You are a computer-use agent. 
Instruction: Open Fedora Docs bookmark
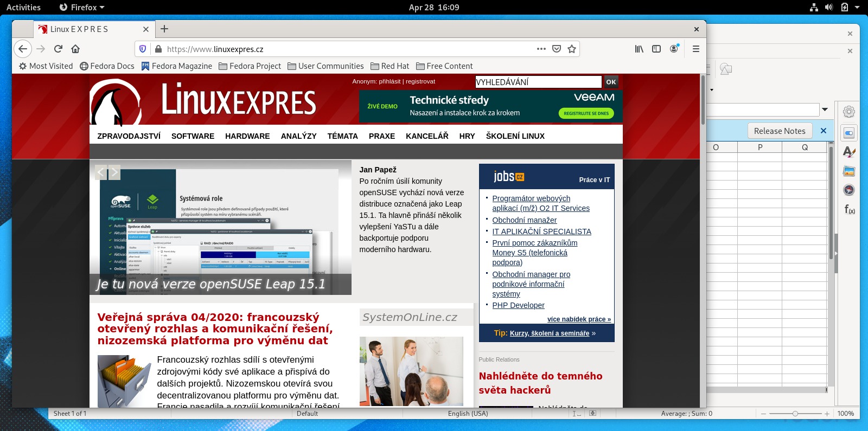point(107,66)
